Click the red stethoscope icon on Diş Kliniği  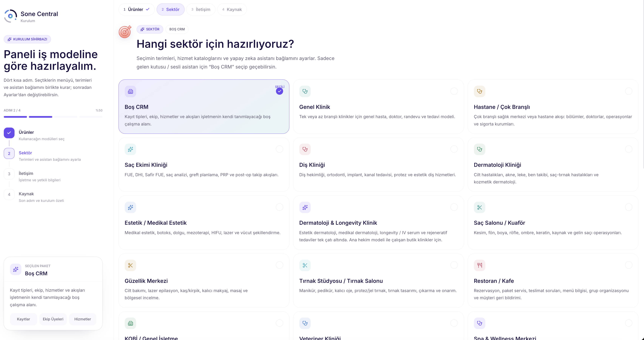305,149
